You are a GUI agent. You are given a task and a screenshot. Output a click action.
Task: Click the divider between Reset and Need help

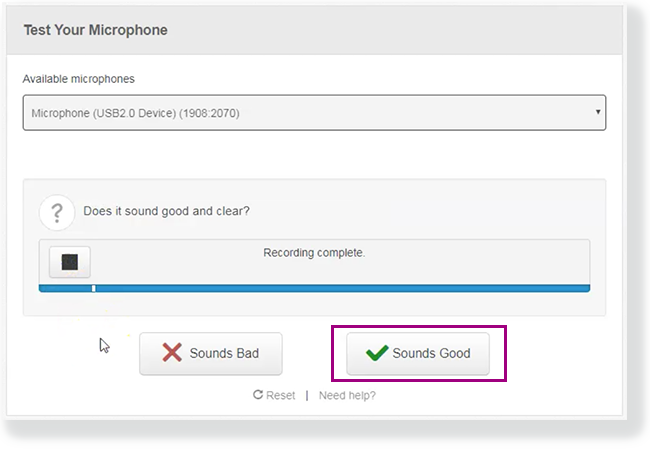point(307,395)
